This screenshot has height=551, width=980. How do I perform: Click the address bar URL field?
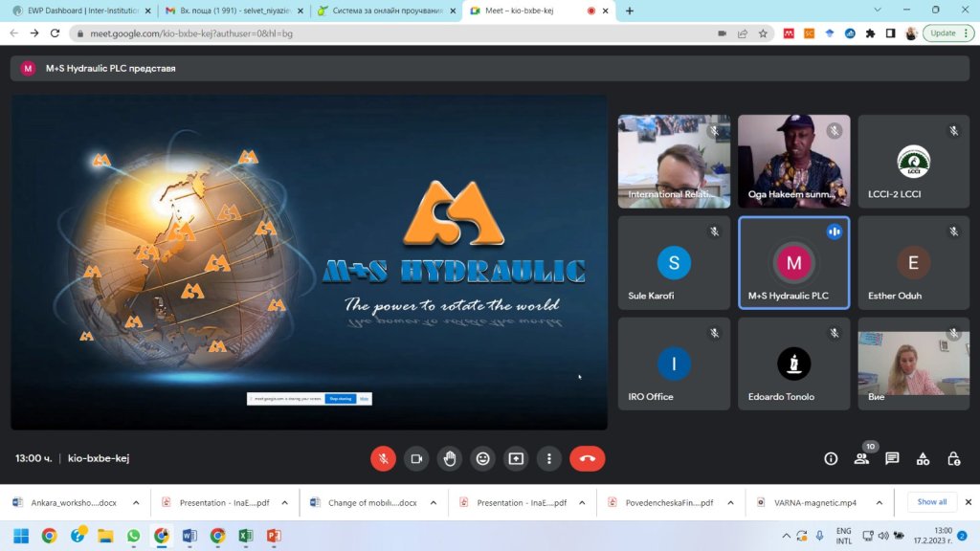pyautogui.click(x=393, y=33)
